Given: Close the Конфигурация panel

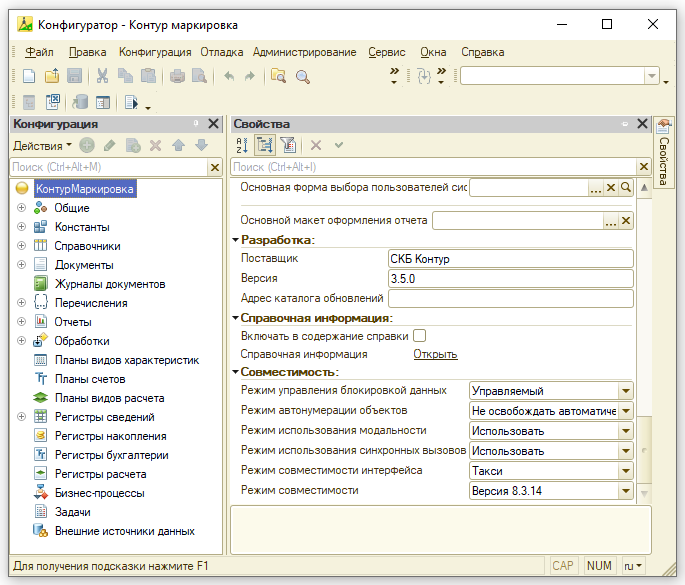Looking at the screenshot, I should [x=212, y=124].
